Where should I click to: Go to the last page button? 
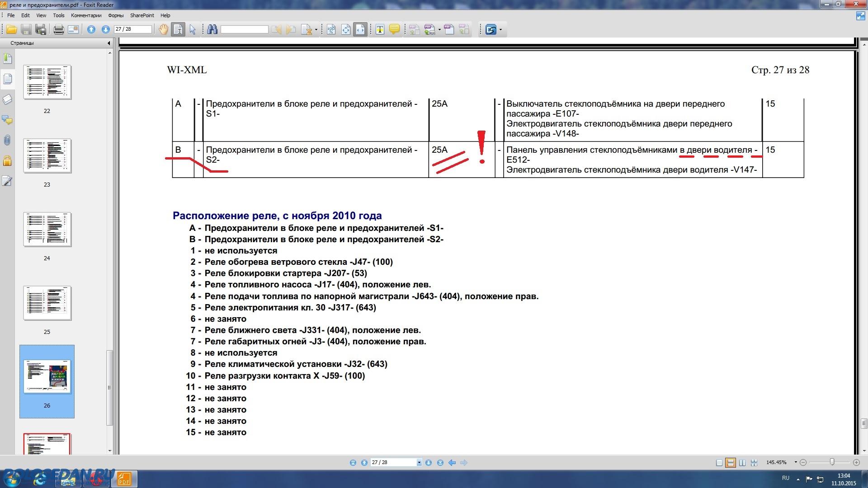click(440, 463)
